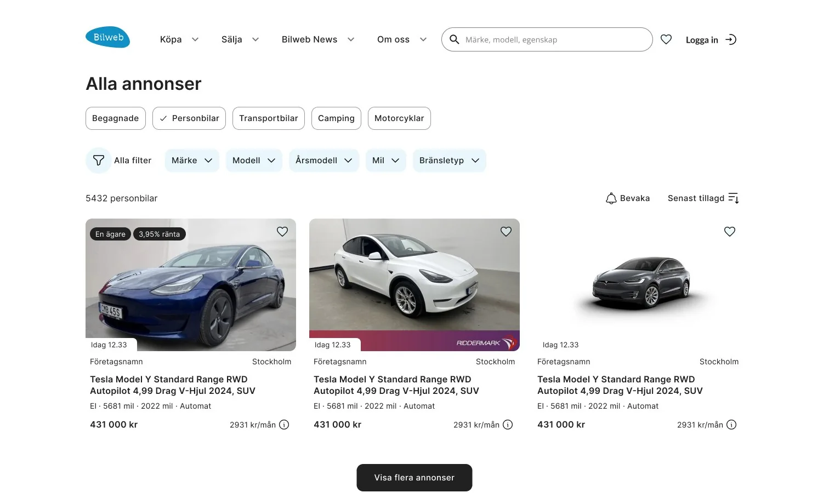Open the Bränsletyp dropdown
The height and width of the screenshot is (504, 829).
pos(450,161)
